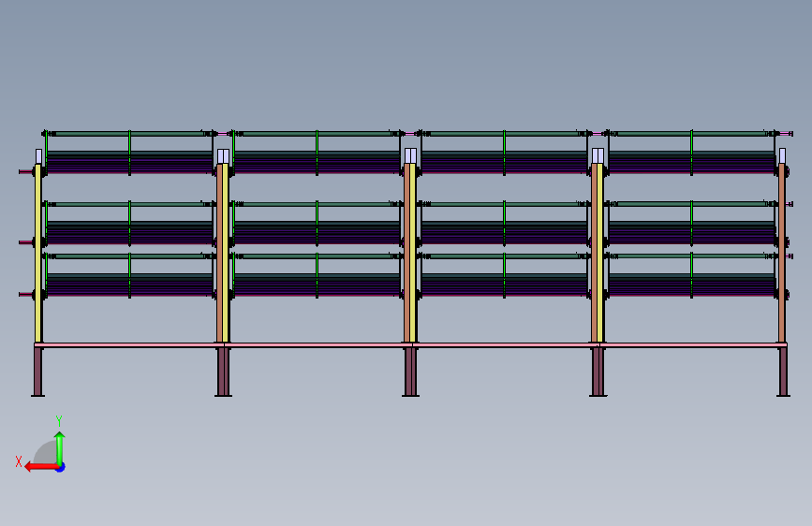This screenshot has height=526, width=812.
Task: Click the red X axis arrow of triad
Action: pos(41,467)
